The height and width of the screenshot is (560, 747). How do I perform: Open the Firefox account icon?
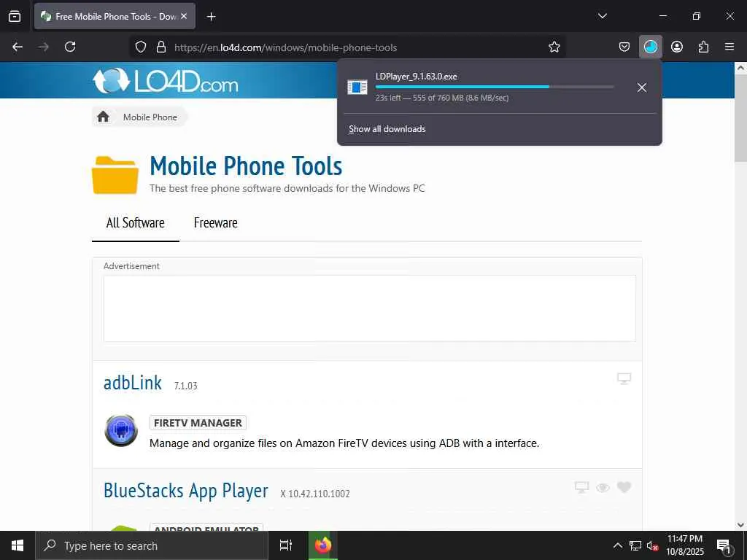[677, 47]
